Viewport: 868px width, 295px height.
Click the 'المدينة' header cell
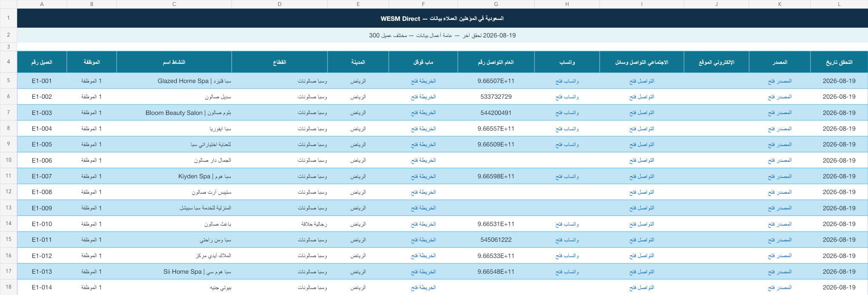(x=358, y=62)
